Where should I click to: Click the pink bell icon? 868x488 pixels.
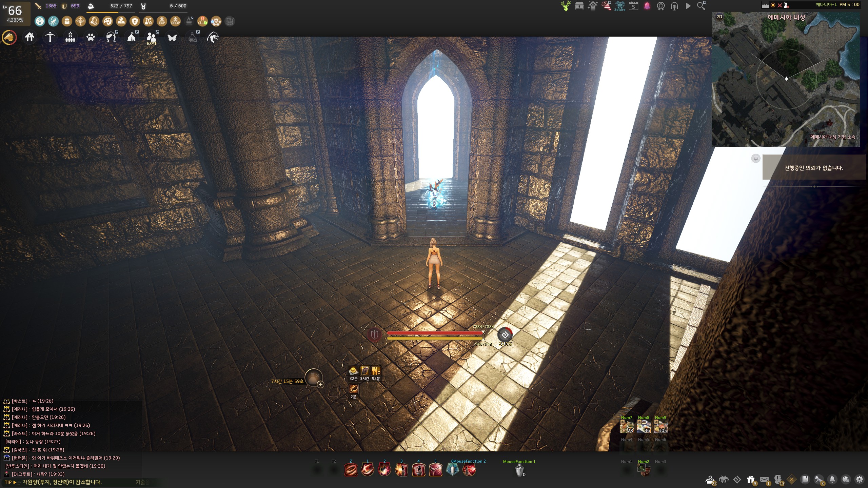[647, 6]
